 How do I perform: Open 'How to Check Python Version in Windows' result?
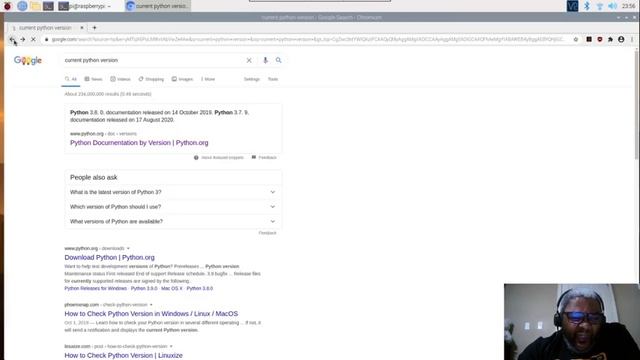coord(151,314)
